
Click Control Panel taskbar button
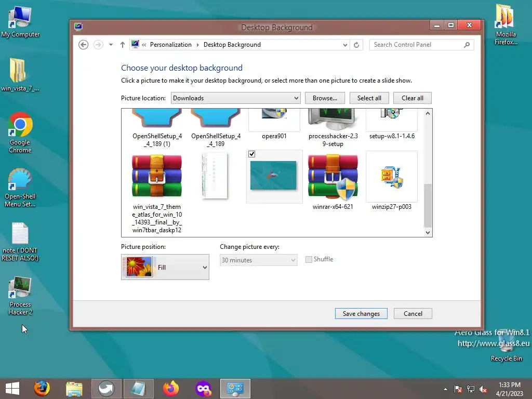pos(235,389)
